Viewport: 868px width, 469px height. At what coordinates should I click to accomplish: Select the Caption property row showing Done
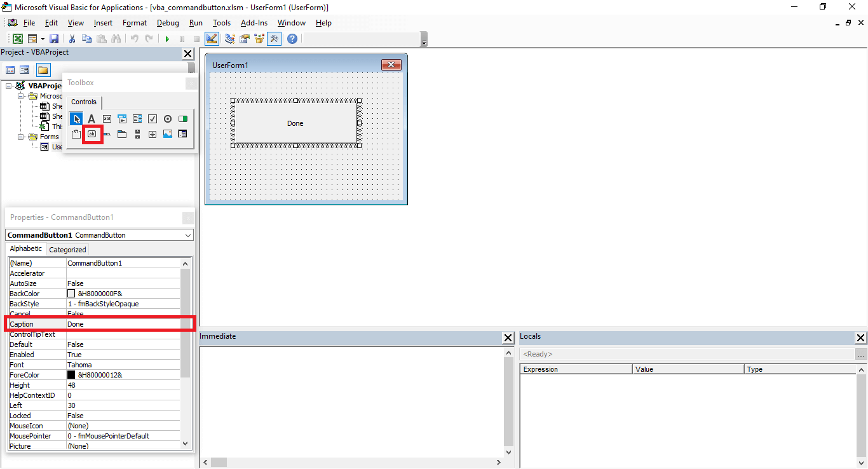pyautogui.click(x=95, y=324)
